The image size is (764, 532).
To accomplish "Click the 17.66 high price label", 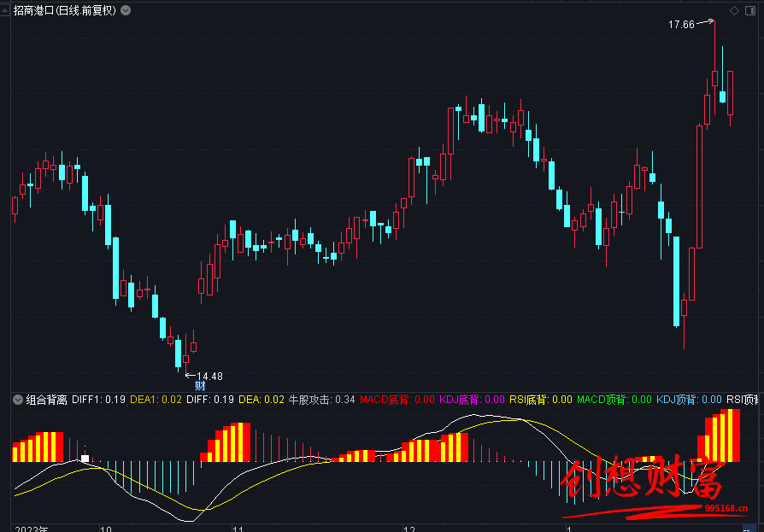I will [681, 24].
